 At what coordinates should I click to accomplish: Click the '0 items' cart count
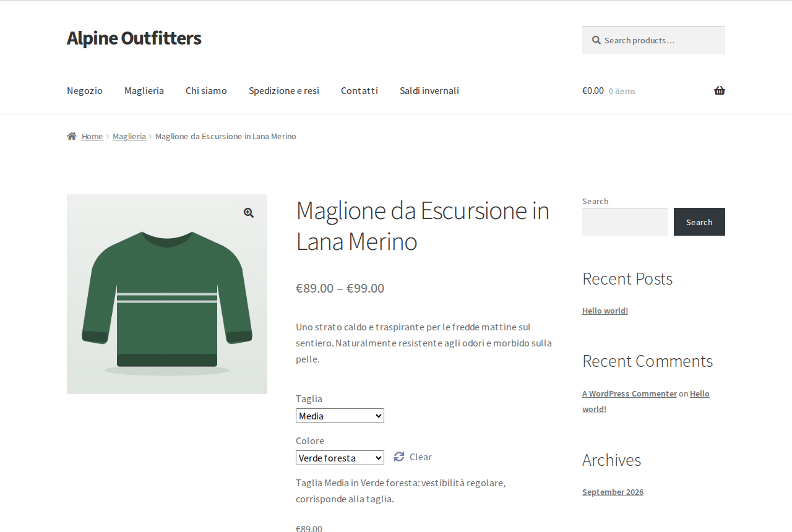click(622, 91)
